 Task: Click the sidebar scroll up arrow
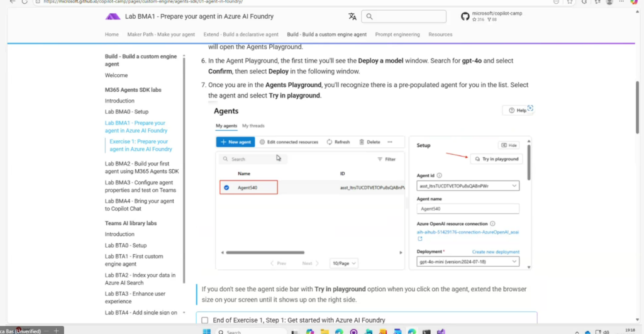point(184,56)
